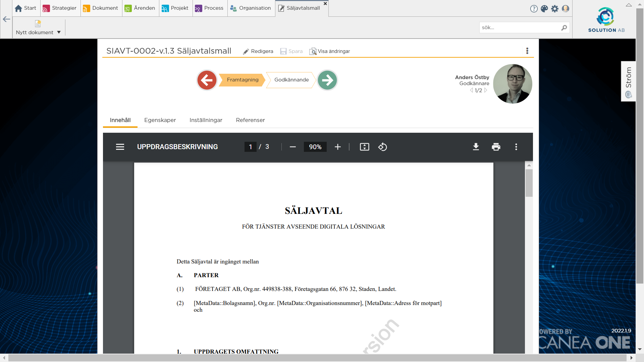Viewport: 644px width, 362px height.
Task: Open the user profile avatar icon
Action: 566,9
